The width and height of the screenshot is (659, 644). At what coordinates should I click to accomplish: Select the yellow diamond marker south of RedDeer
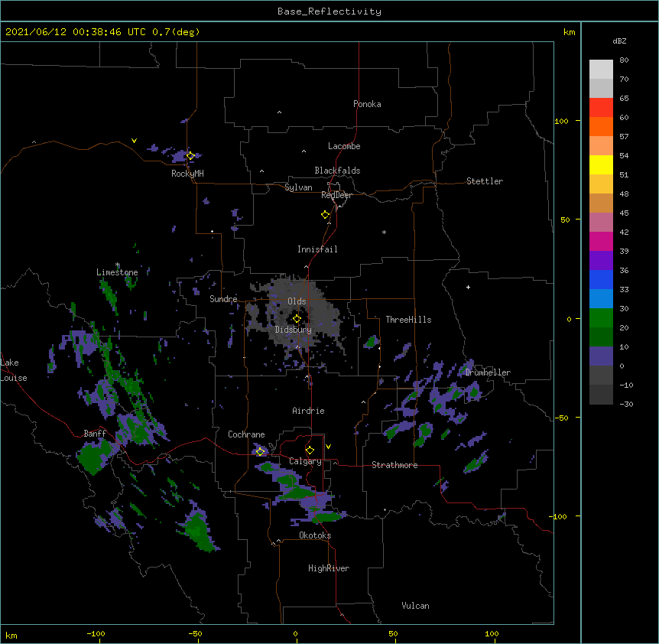[325, 215]
